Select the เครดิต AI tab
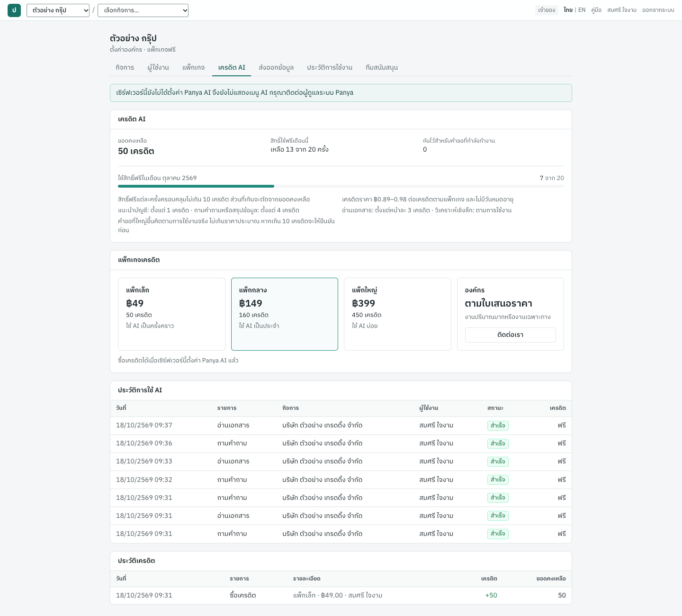 [232, 67]
